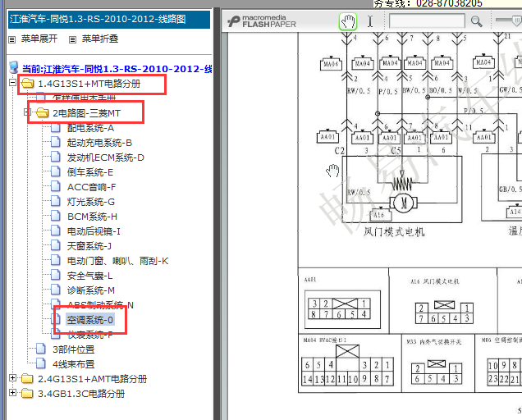Open the 天窗系统-J document
522x420 pixels.
tap(89, 246)
